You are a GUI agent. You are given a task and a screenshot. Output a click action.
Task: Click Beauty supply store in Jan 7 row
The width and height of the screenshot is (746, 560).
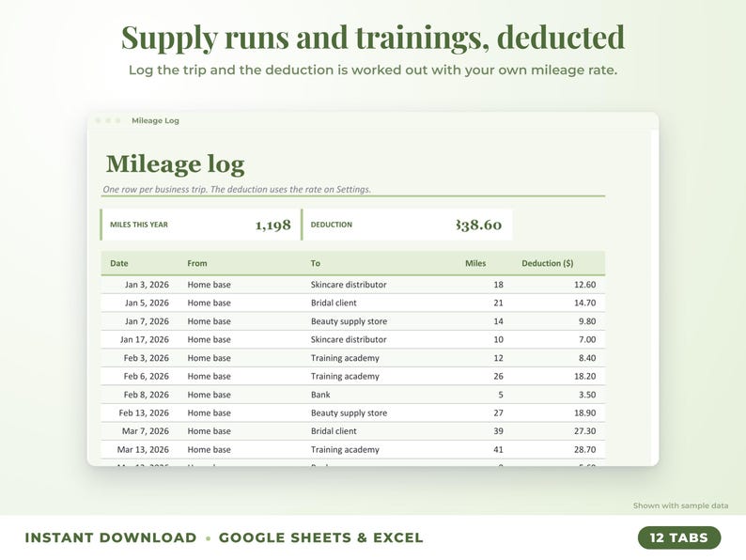pyautogui.click(x=349, y=321)
